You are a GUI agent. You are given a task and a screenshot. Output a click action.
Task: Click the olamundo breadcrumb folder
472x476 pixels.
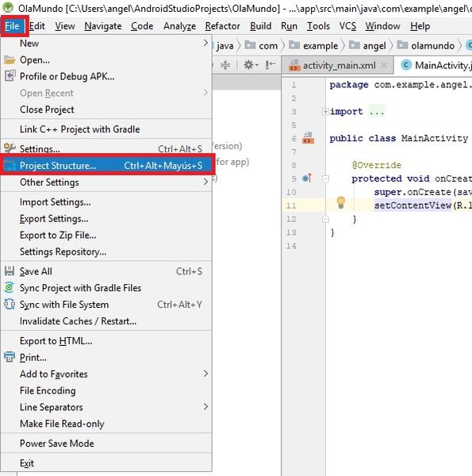[x=425, y=46]
